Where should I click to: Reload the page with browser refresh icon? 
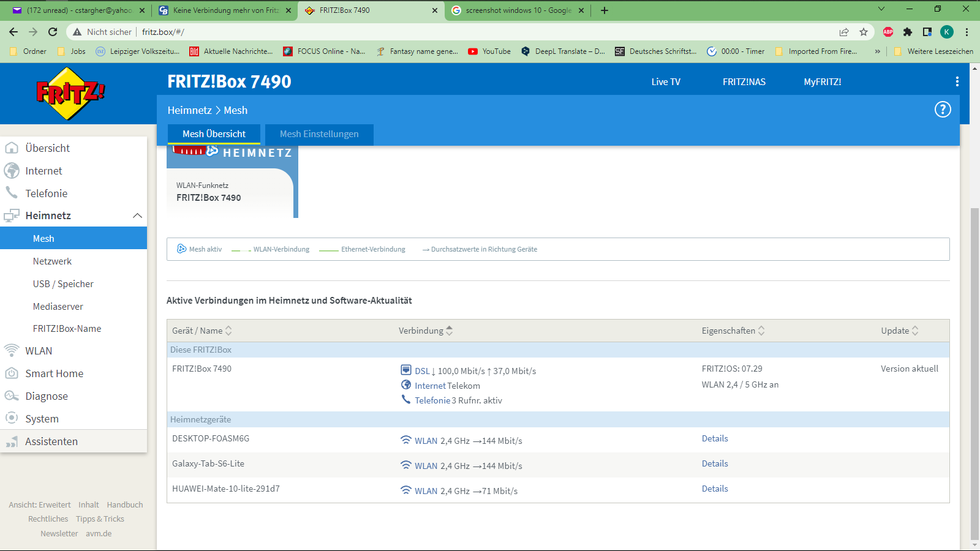point(53,32)
